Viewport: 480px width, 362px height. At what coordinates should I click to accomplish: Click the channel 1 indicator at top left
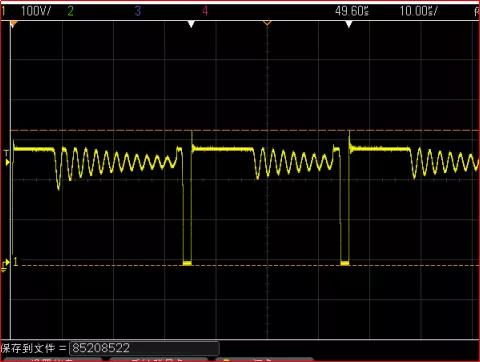point(3,11)
